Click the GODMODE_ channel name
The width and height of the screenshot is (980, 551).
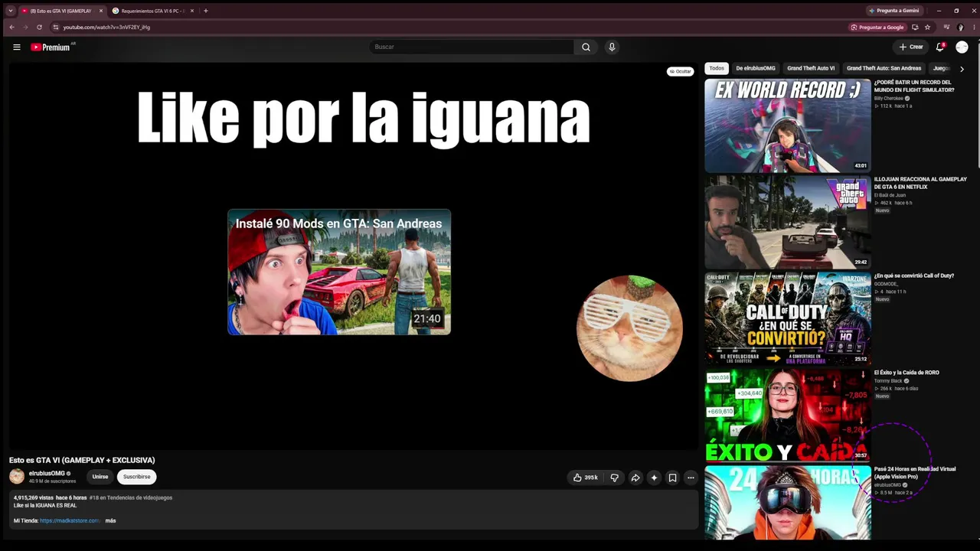[886, 284]
